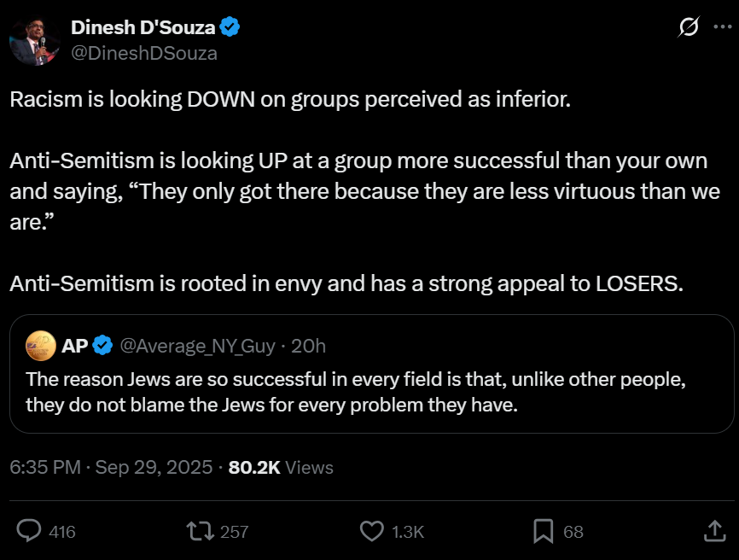The width and height of the screenshot is (739, 560).
Task: Open Dinesh D'Souza's profile picture
Action: pyautogui.click(x=34, y=39)
